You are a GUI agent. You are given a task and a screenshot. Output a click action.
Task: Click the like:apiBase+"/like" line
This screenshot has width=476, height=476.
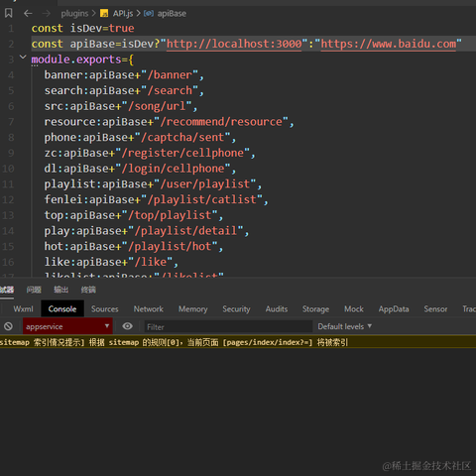(x=111, y=262)
